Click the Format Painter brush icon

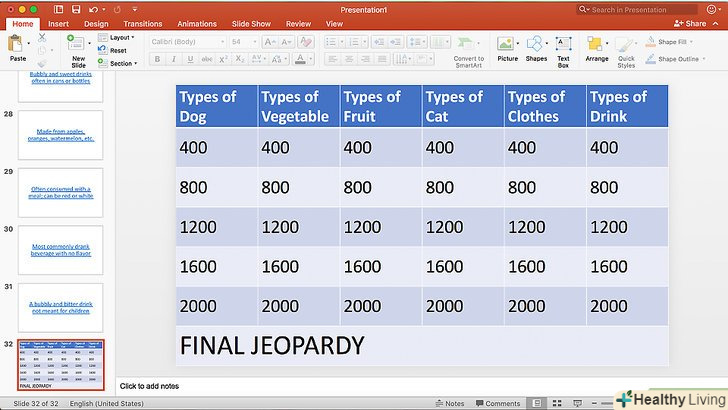[42, 64]
